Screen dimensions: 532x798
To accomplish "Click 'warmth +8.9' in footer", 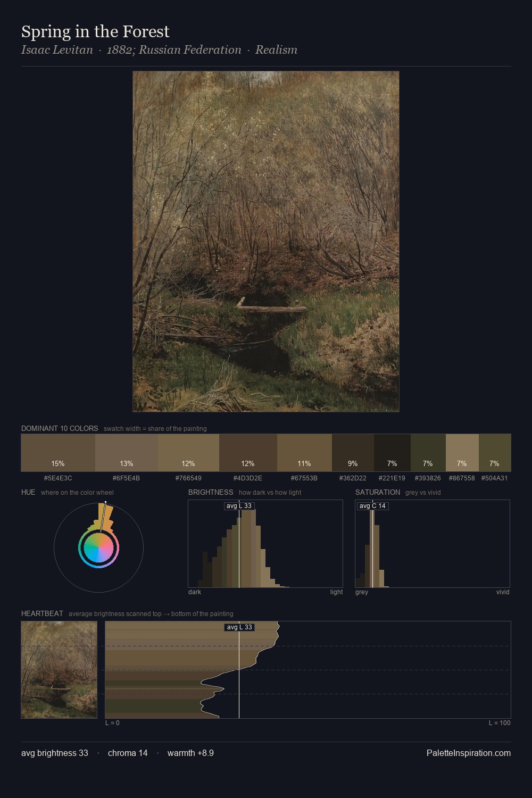I will coord(190,753).
